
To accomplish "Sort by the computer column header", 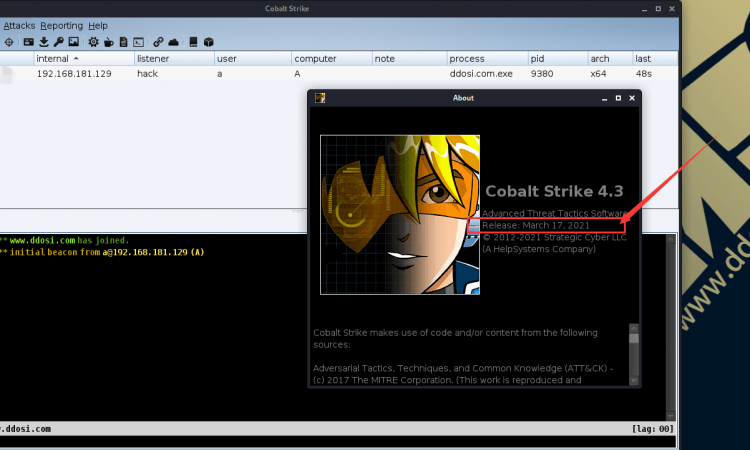I will 331,58.
